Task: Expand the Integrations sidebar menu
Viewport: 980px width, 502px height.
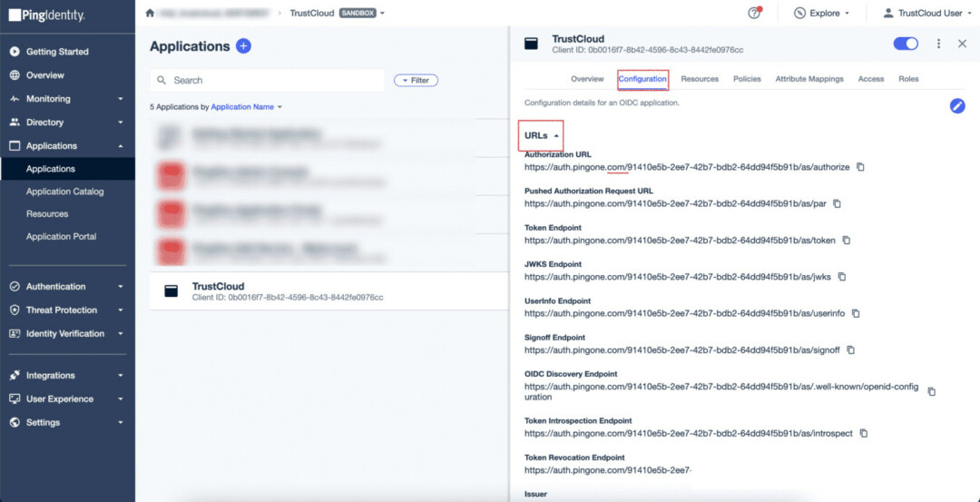Action: pos(121,375)
